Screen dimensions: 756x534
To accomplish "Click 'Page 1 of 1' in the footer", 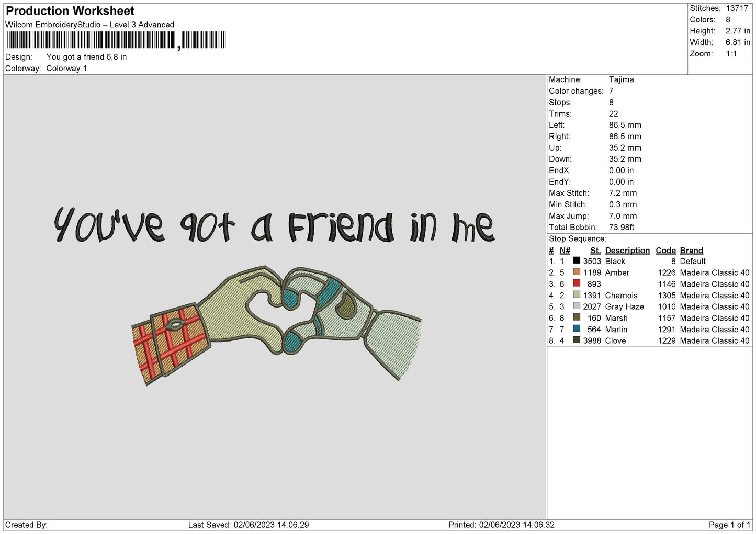I will coord(729,525).
